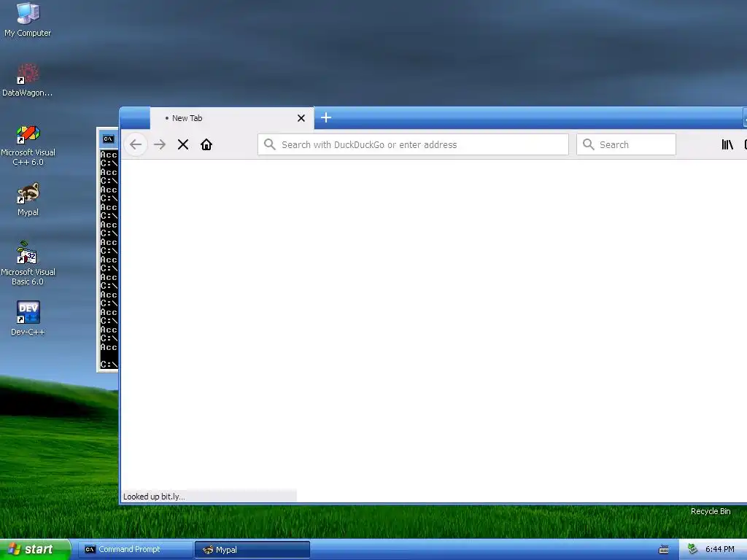Select the My Computer desktop icon
Screen dimensions: 747x560
click(28, 20)
